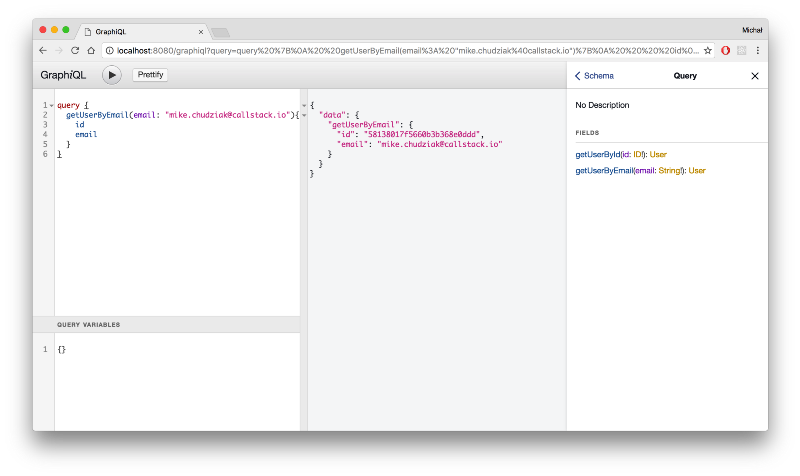Close the documentation explorer panel
The width and height of the screenshot is (800, 476).
755,76
